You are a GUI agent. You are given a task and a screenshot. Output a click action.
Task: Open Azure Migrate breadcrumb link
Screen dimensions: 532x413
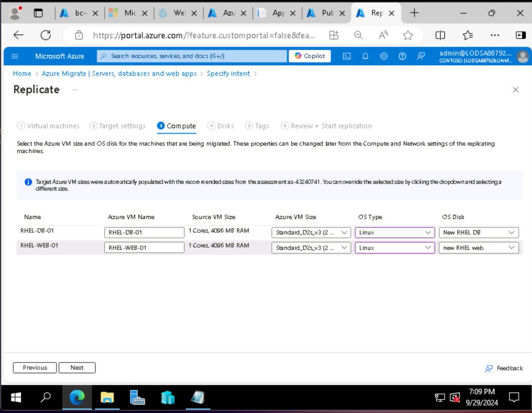point(119,74)
